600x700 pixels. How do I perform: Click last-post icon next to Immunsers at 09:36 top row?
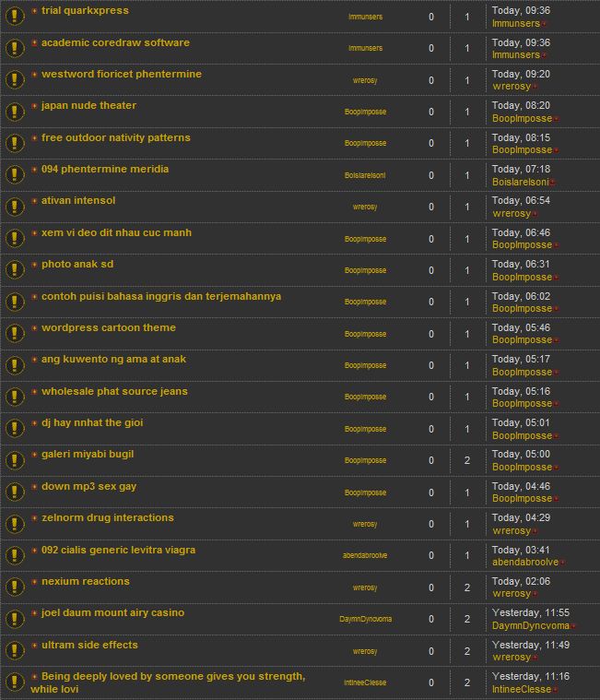[545, 23]
